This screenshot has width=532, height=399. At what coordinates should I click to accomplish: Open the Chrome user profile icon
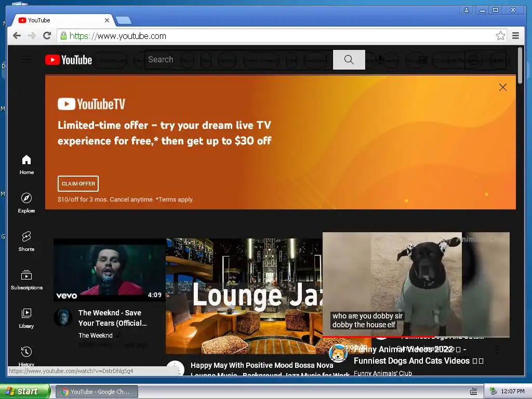(467, 10)
